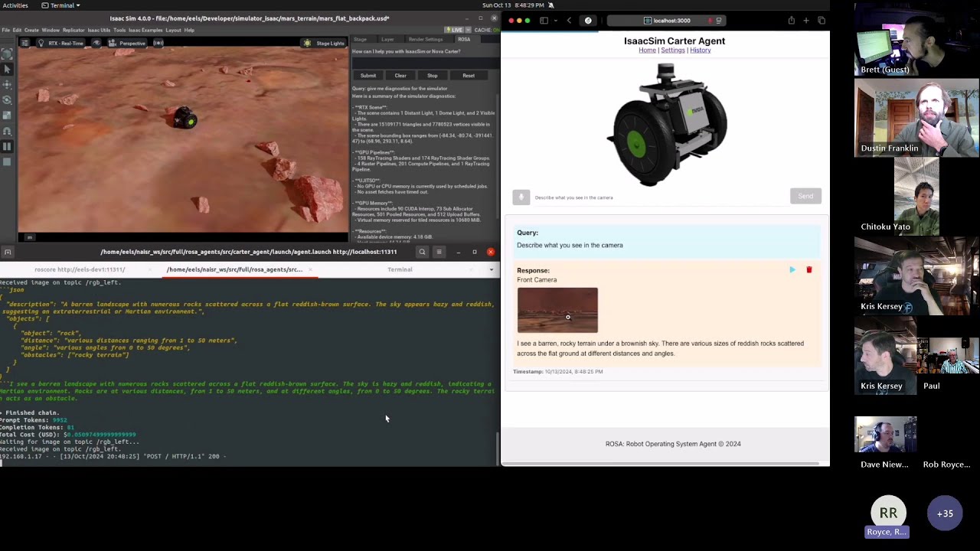Open the Stage Lights lighting menu
This screenshot has width=980, height=551.
pos(325,43)
